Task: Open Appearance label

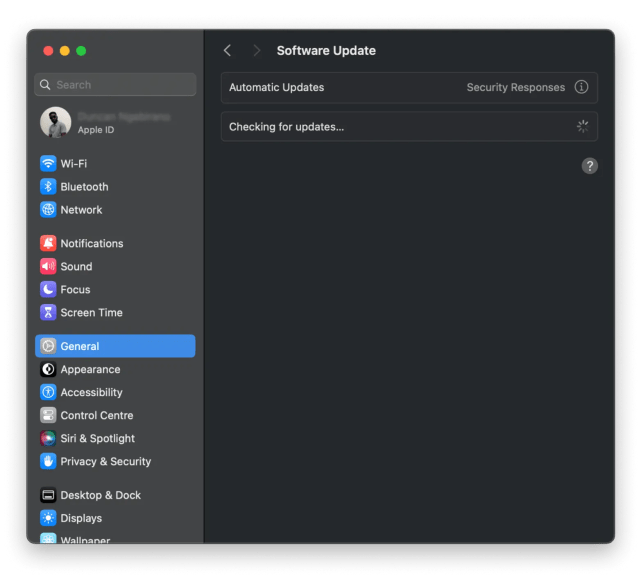Action: coord(90,369)
